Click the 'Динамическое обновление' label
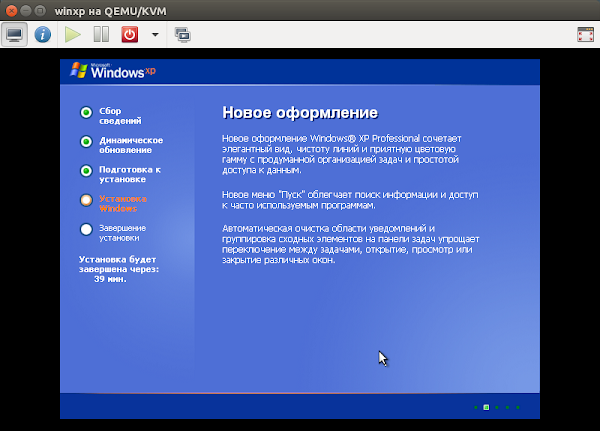600x431 pixels. [x=131, y=145]
